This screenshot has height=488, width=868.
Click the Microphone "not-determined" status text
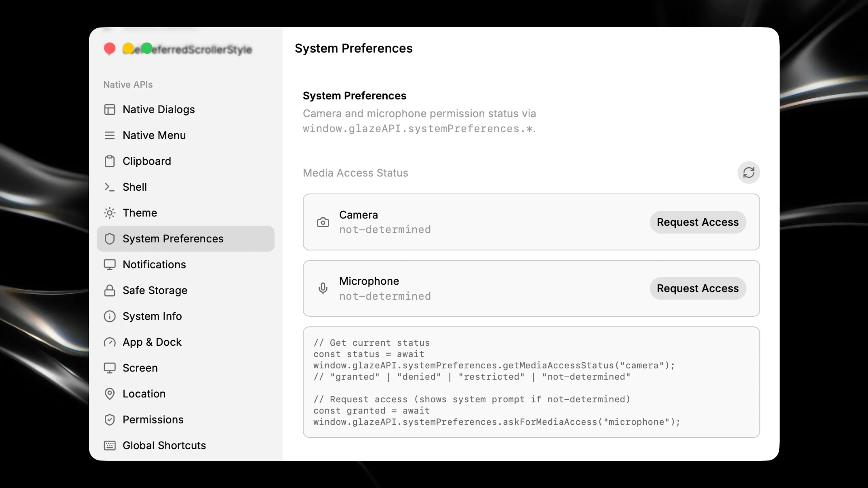385,296
